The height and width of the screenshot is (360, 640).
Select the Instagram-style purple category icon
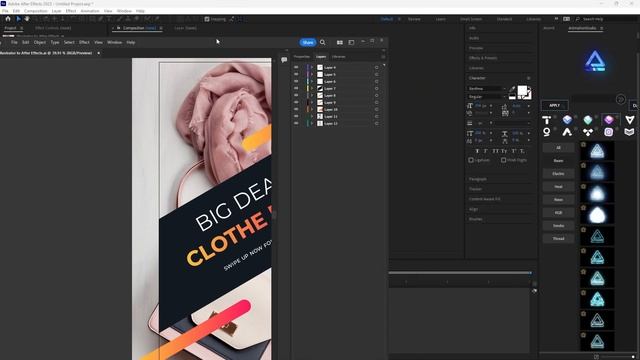tap(609, 132)
